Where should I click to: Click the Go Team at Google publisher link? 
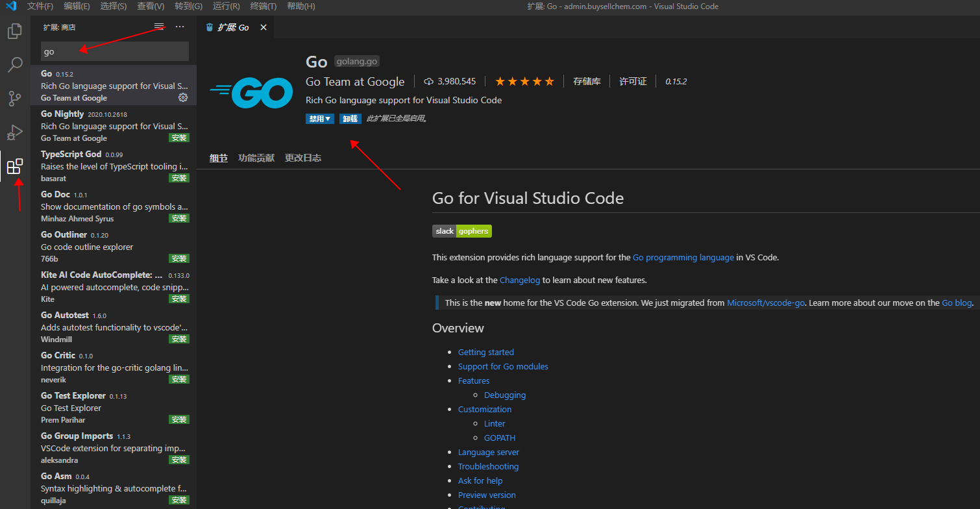(355, 81)
